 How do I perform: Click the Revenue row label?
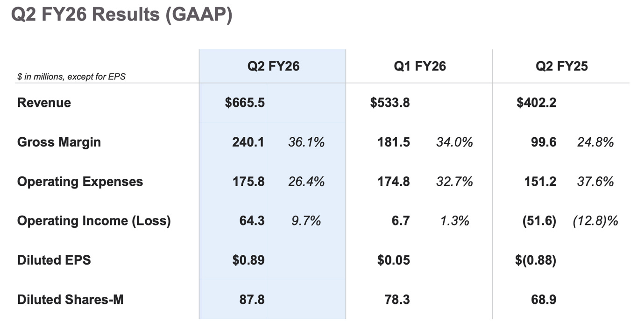tap(44, 103)
